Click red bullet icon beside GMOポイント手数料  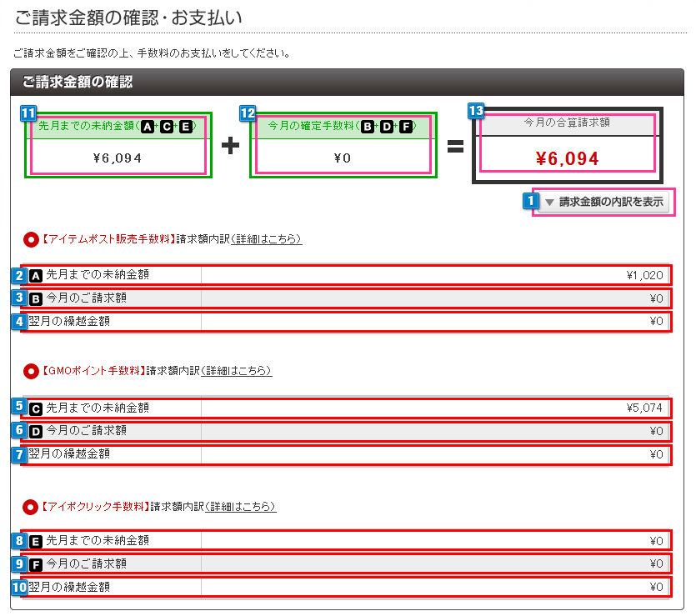31,371
